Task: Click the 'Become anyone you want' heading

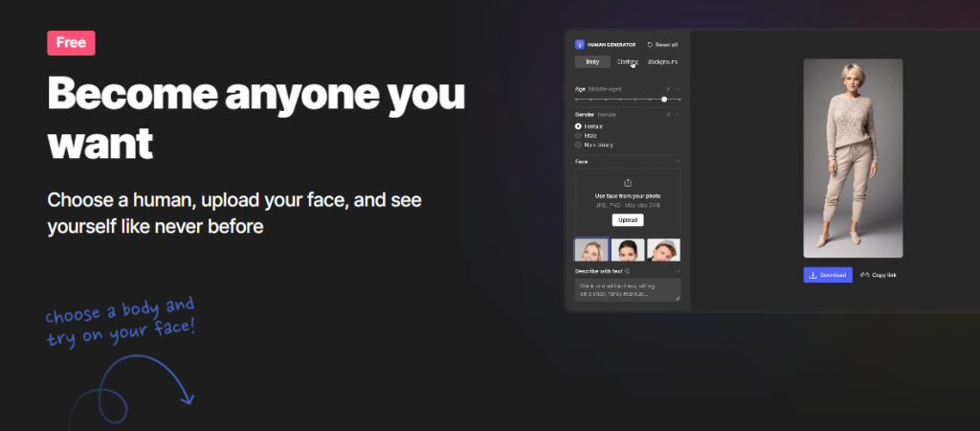Action: (256, 117)
